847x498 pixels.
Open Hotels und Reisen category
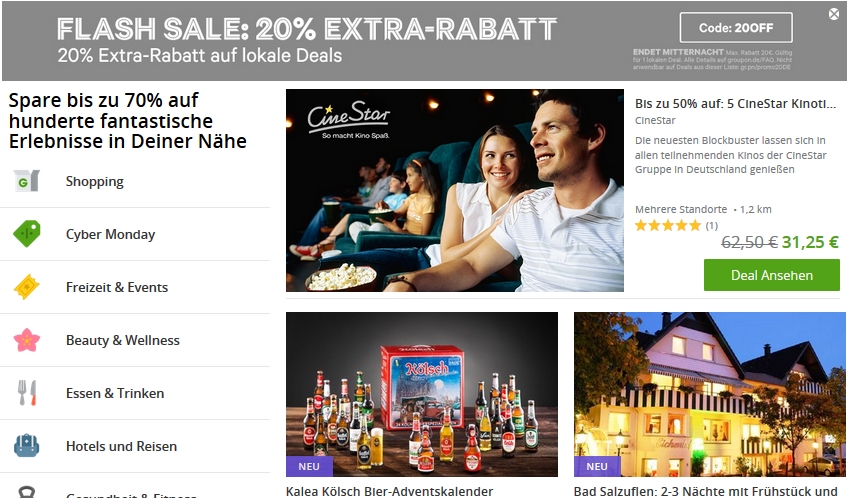(122, 446)
